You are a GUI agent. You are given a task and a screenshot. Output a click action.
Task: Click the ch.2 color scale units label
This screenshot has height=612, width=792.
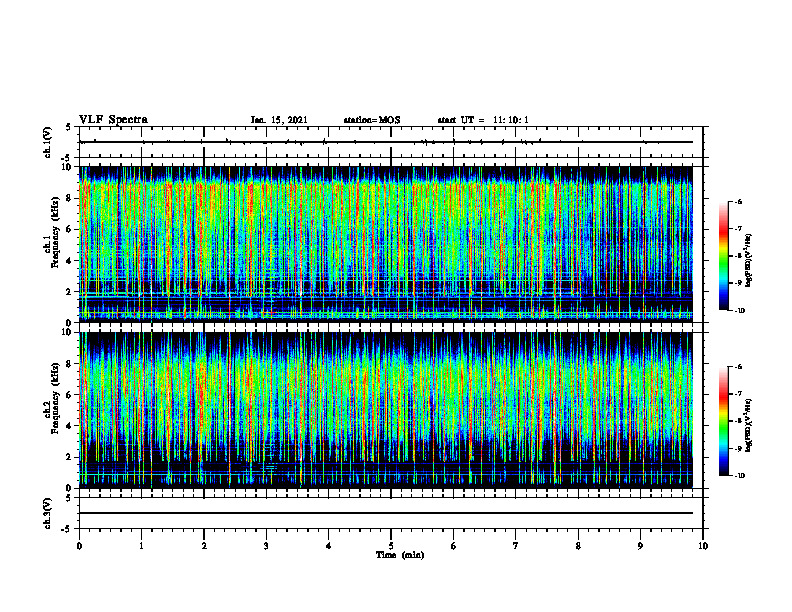(x=749, y=425)
